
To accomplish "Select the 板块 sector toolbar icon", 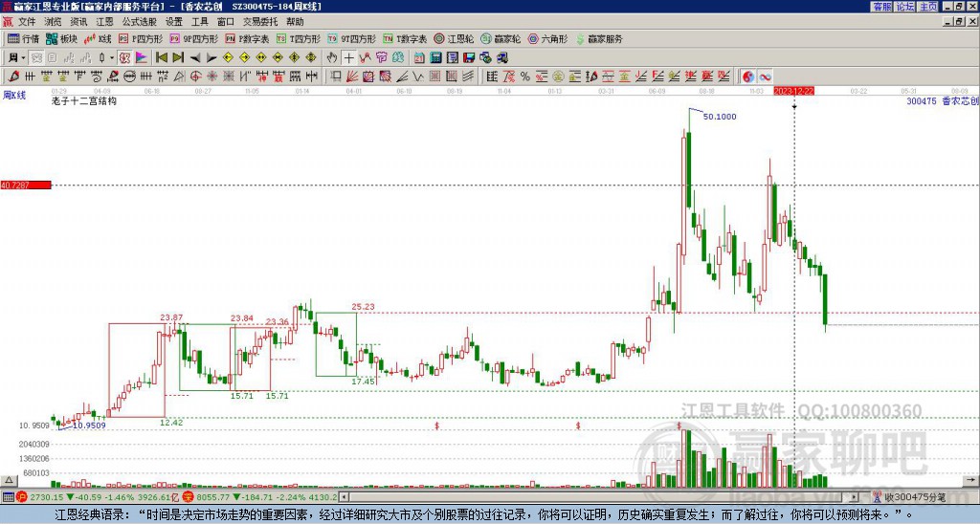I will [x=62, y=39].
